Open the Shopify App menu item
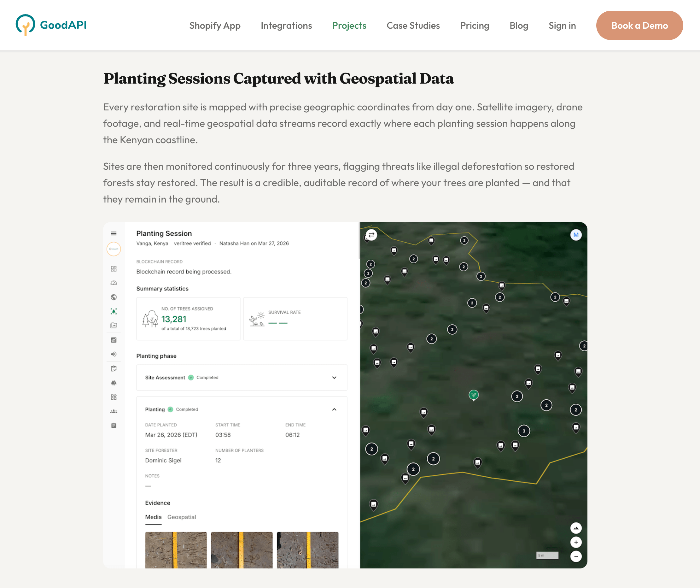The height and width of the screenshot is (588, 700). [x=215, y=26]
